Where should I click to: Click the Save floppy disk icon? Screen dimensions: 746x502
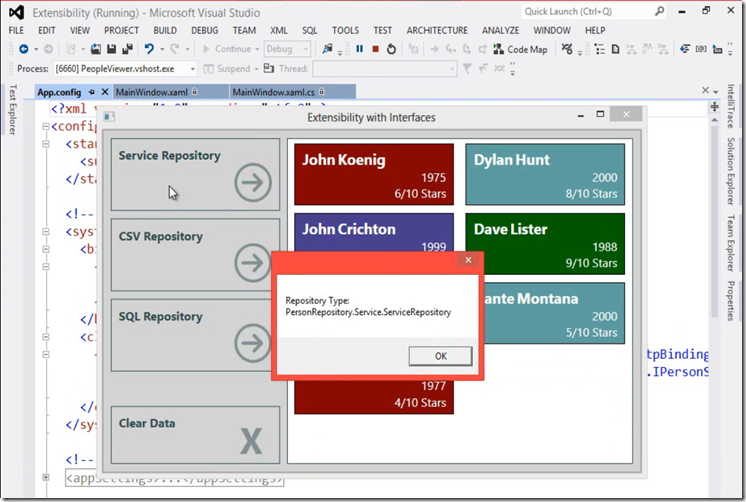click(111, 49)
